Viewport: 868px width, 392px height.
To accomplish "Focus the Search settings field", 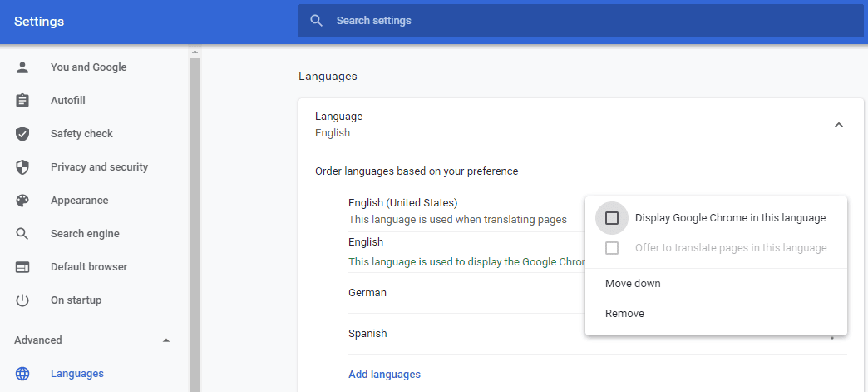I will pos(580,21).
